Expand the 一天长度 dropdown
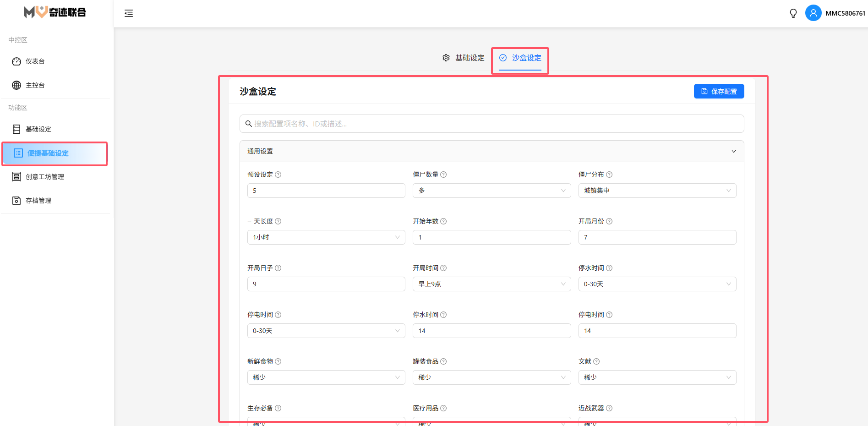This screenshot has width=868, height=426. (x=326, y=237)
